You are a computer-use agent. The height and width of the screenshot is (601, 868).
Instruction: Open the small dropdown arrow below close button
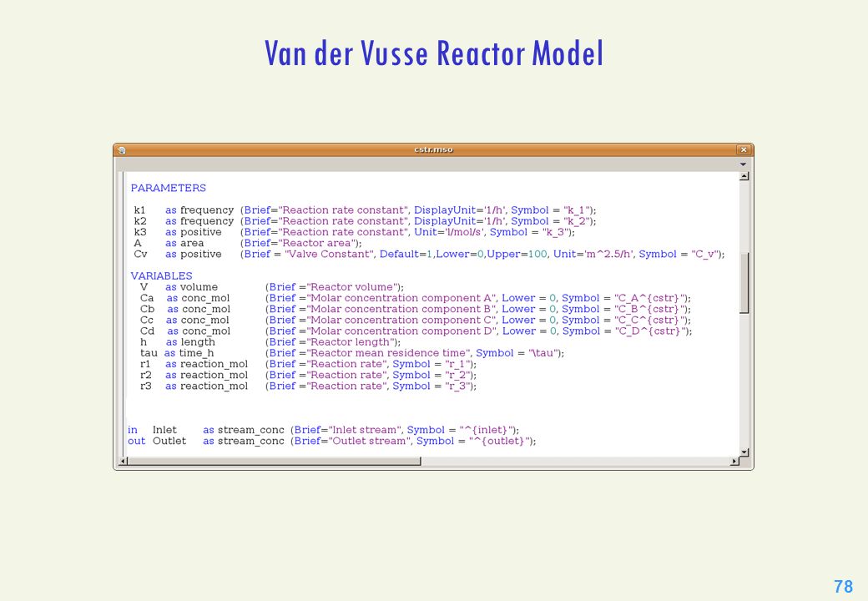point(743,164)
